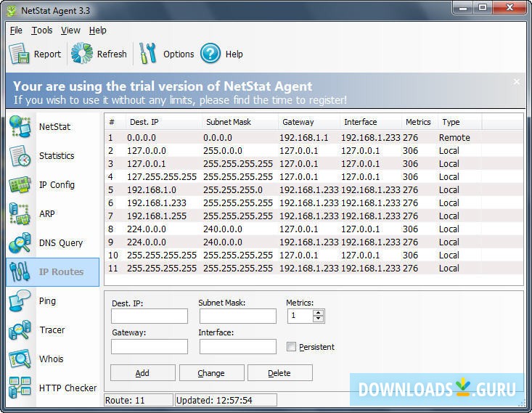Enable the Persistent checkbox

pos(291,346)
